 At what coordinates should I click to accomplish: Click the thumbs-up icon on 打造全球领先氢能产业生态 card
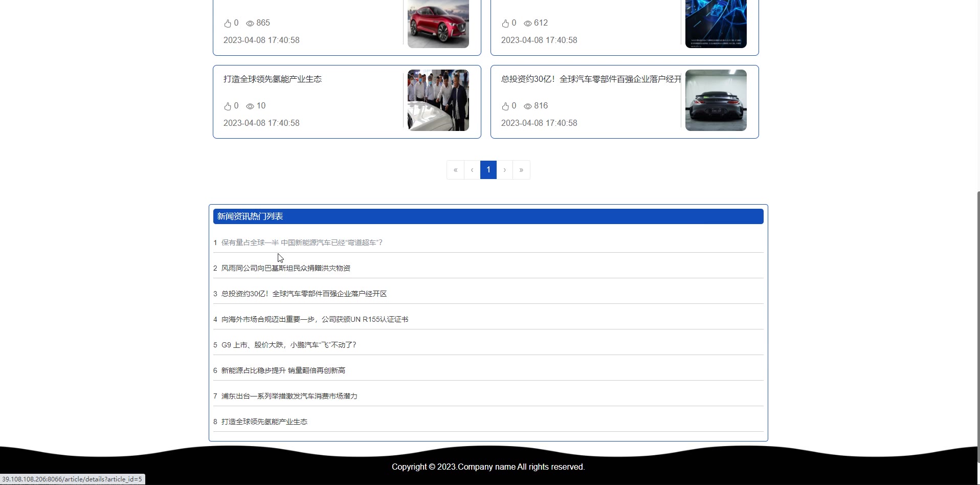(228, 106)
